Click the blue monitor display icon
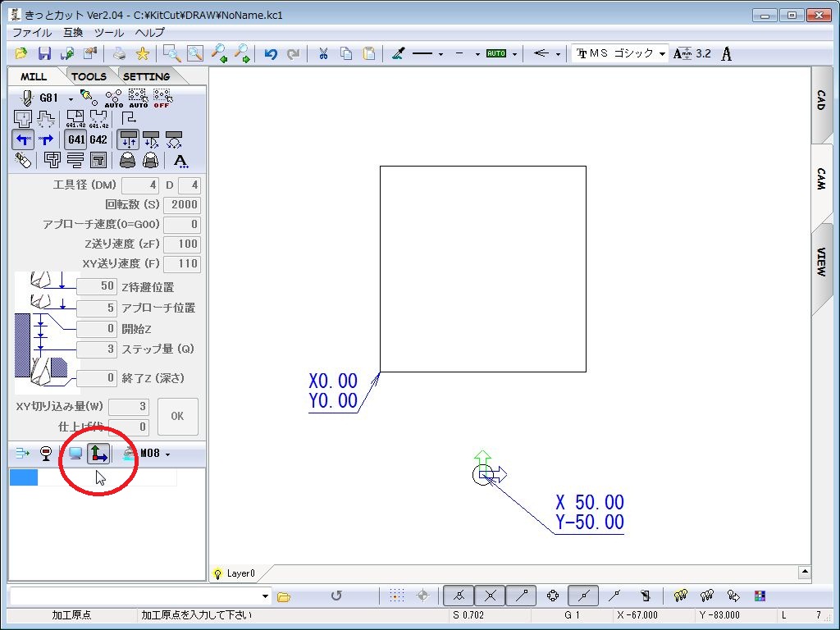The height and width of the screenshot is (630, 840). (x=75, y=454)
